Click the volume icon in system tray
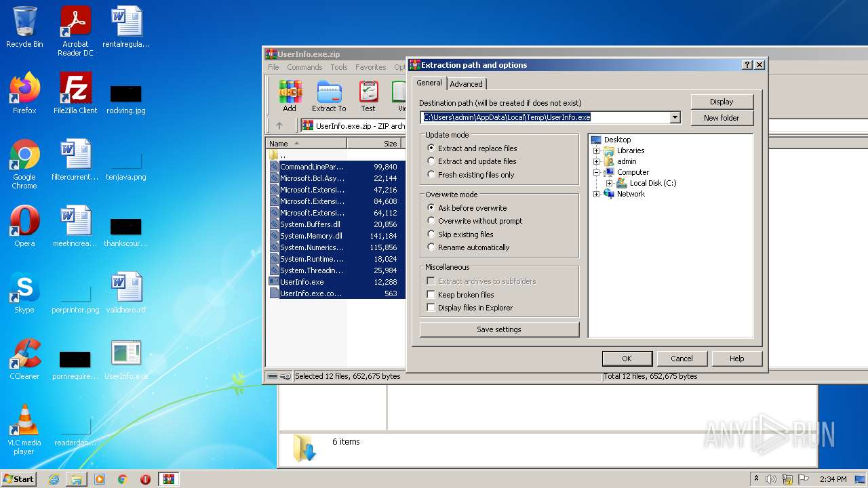 tap(771, 479)
